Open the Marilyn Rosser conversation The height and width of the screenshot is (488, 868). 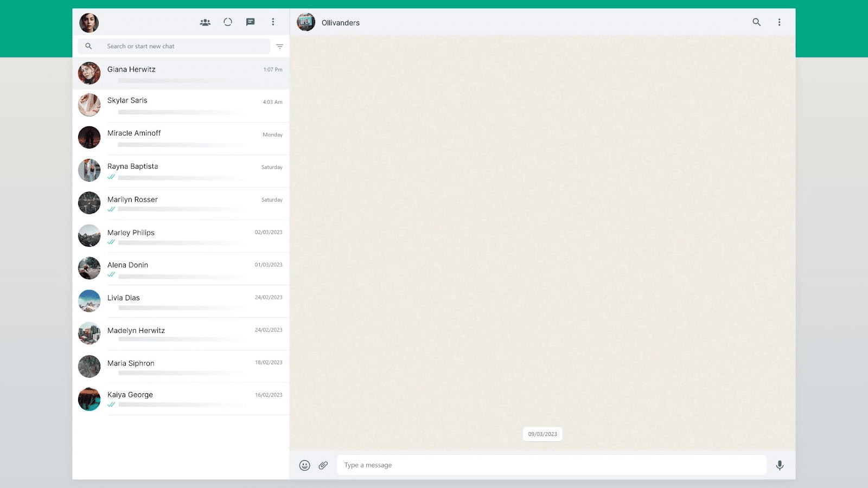179,203
